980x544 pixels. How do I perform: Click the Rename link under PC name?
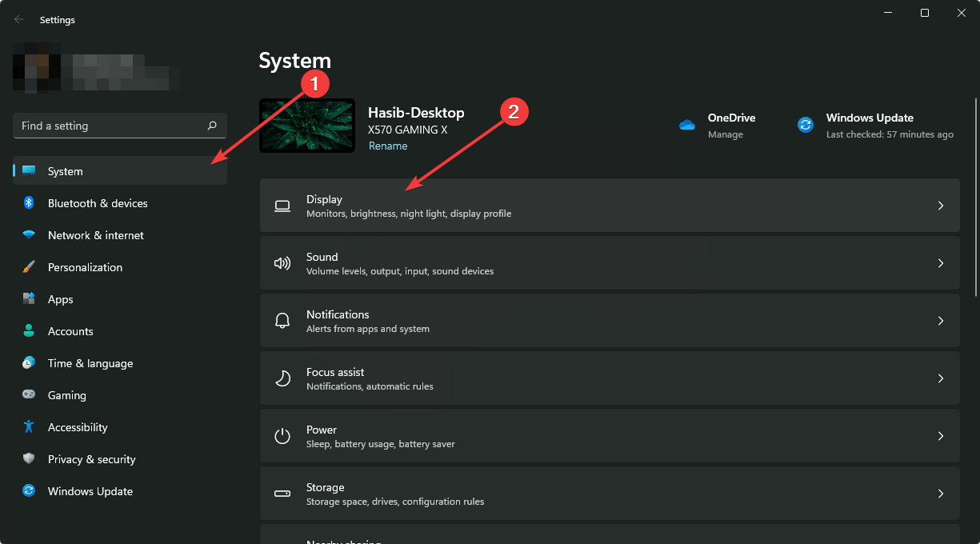click(388, 146)
